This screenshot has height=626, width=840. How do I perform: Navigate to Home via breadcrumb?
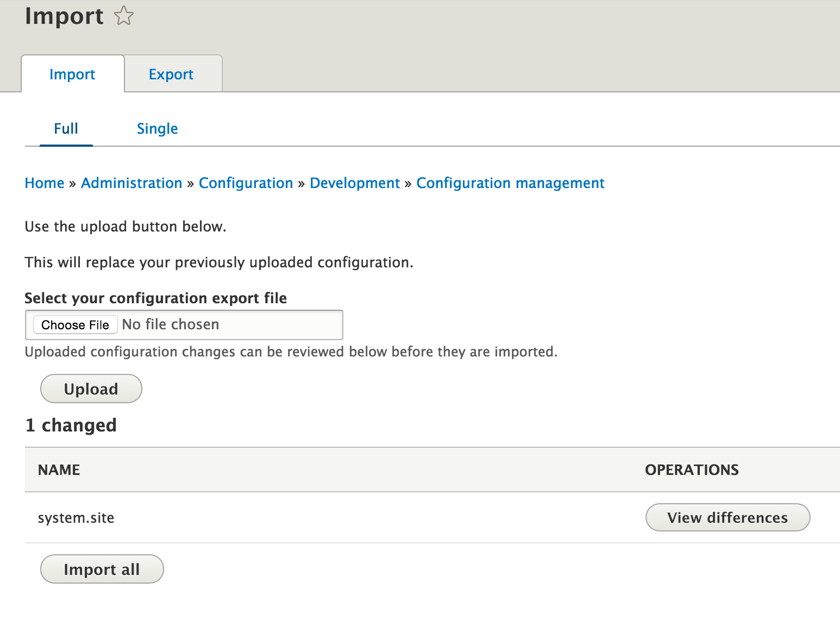tap(44, 183)
